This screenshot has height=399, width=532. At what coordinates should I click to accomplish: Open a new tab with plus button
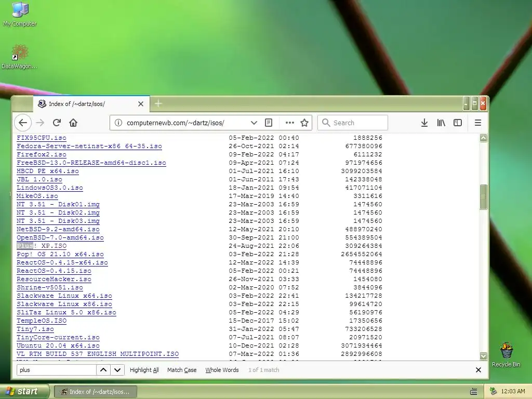click(158, 103)
